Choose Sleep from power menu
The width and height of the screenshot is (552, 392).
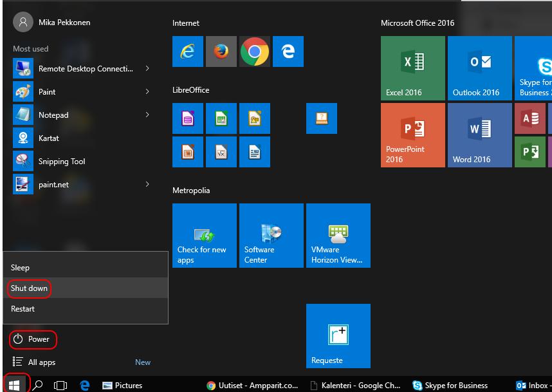point(86,267)
